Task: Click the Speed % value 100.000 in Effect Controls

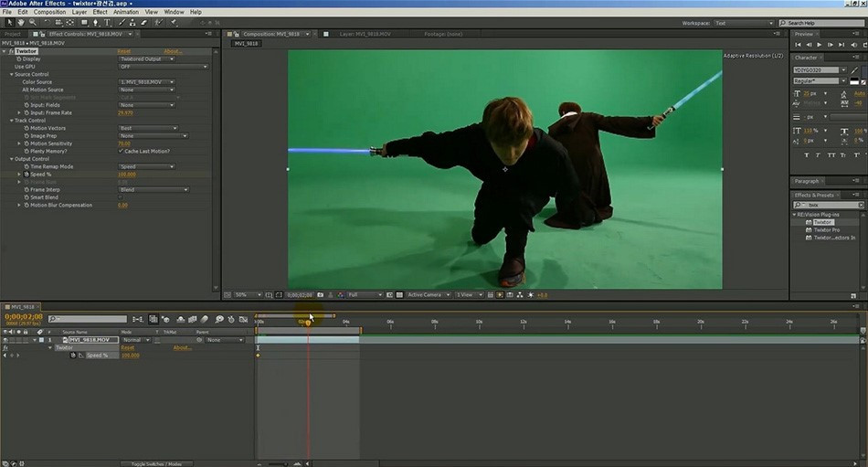Action: coord(127,174)
